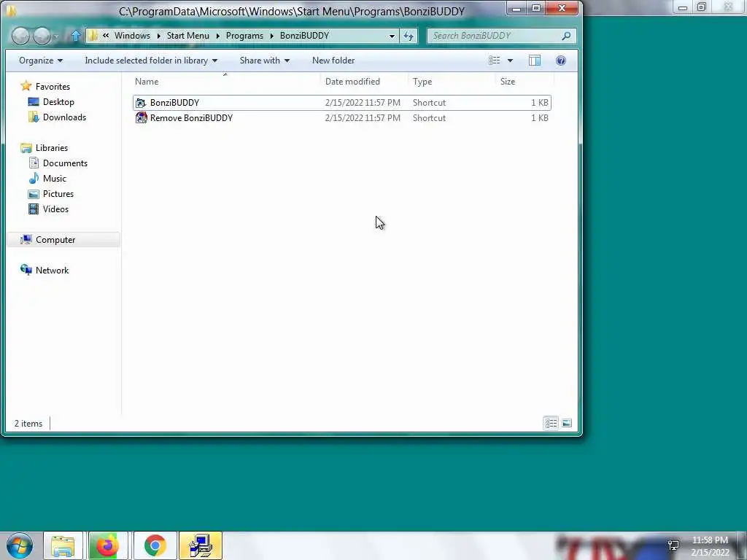This screenshot has width=747, height=560.
Task: Click the Downloads folder icon in sidebar
Action: click(34, 117)
